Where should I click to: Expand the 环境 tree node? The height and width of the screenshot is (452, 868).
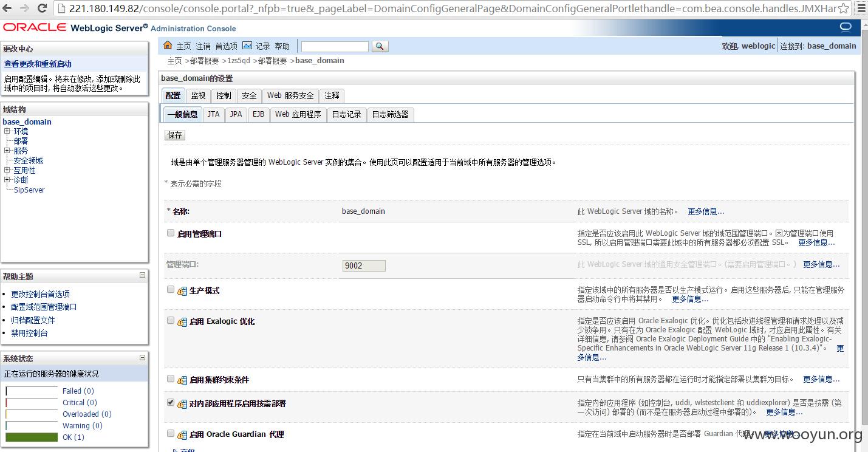click(7, 131)
